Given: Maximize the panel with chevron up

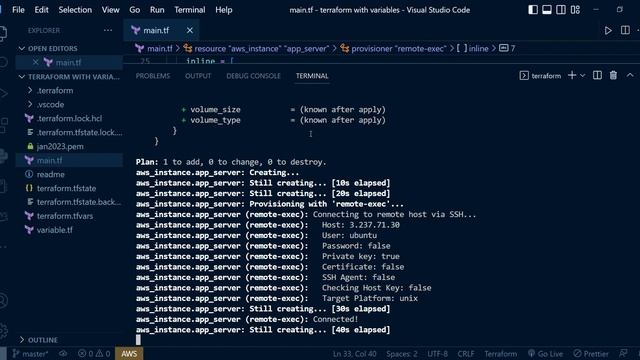Looking at the screenshot, I should point(630,76).
